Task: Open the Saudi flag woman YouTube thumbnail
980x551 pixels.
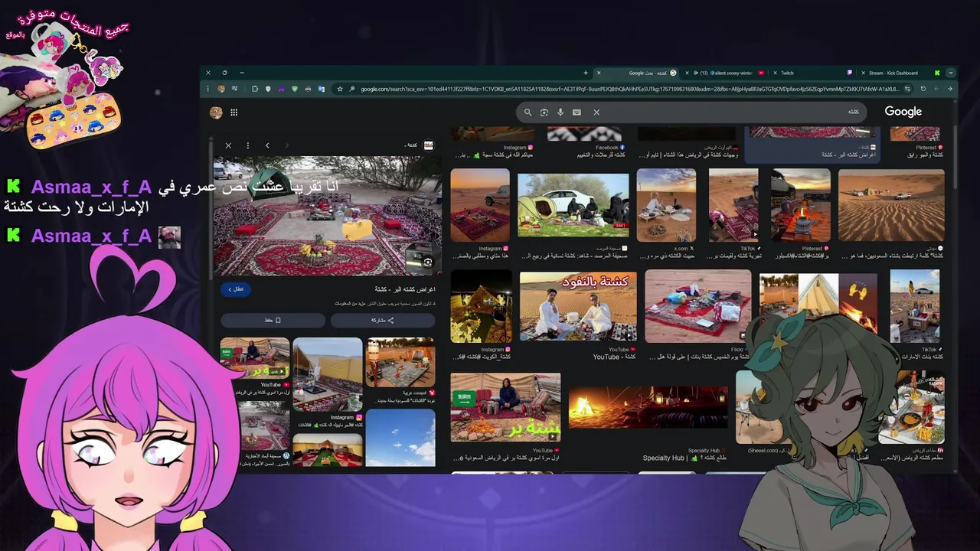Action: click(505, 408)
